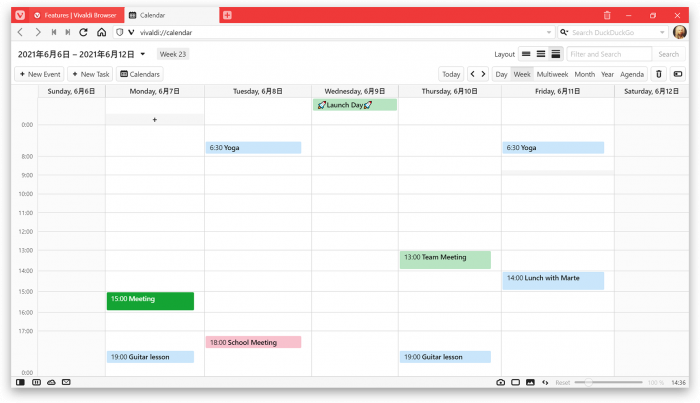
Task: Reload the calendar page
Action: (x=83, y=32)
